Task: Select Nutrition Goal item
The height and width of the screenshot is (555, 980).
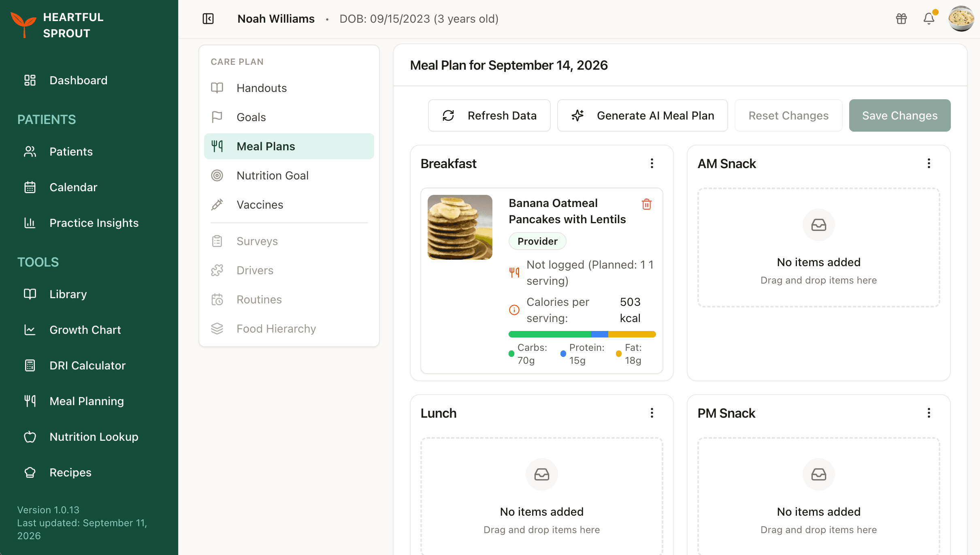Action: click(289, 175)
